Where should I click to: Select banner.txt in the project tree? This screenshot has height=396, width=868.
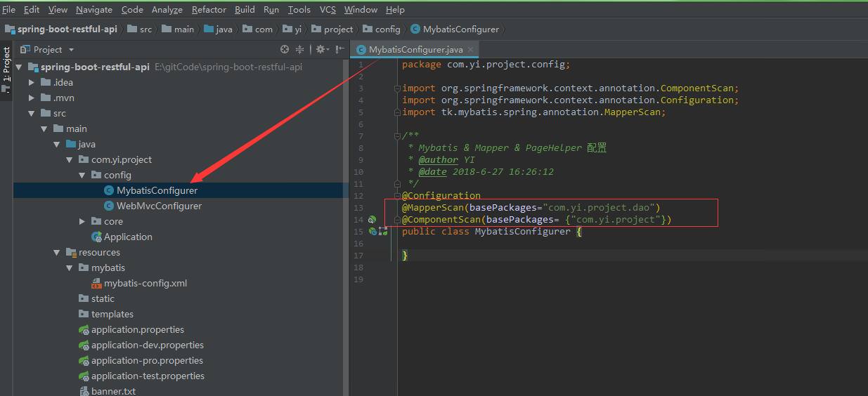[x=113, y=391]
